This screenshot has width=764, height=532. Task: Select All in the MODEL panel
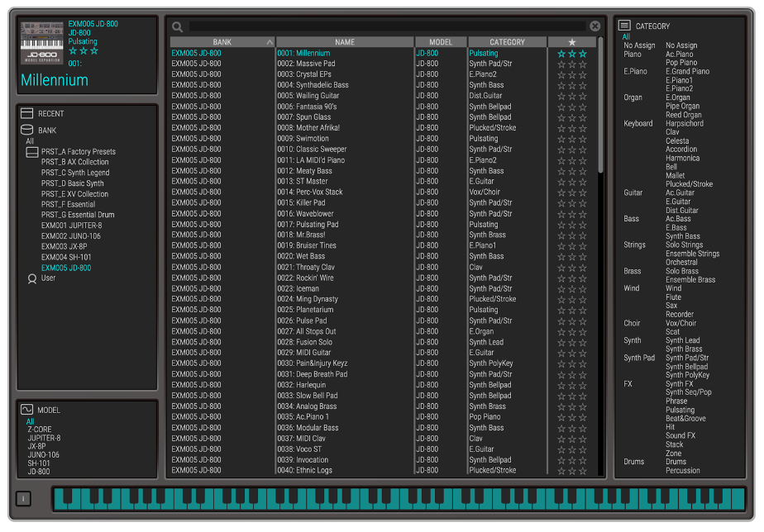31,421
